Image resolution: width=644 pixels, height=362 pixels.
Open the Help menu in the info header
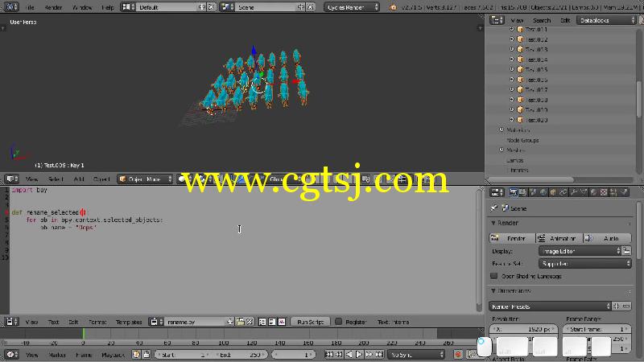[108, 7]
